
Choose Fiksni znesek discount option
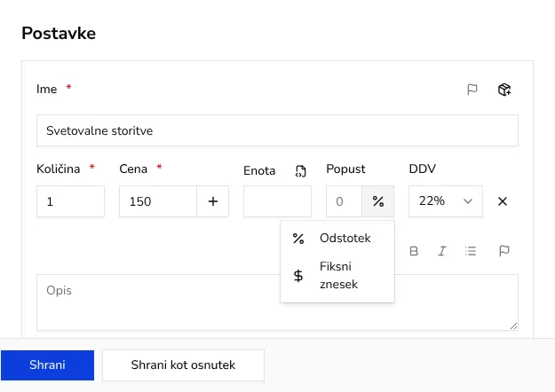(x=337, y=275)
